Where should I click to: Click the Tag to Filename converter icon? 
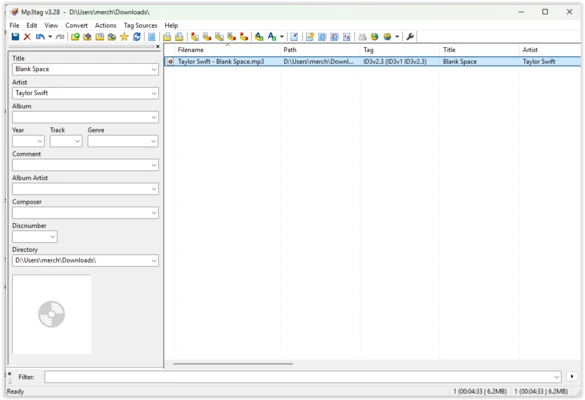coord(195,37)
